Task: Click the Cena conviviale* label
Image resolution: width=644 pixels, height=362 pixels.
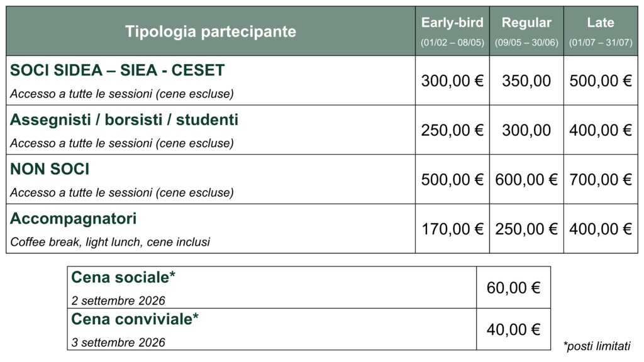Action: (x=135, y=319)
